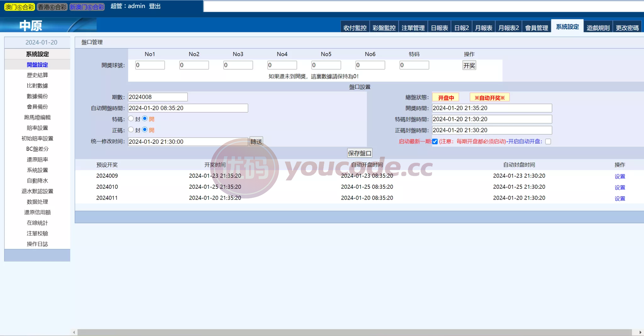Image resolution: width=644 pixels, height=336 pixels.
Task: Select the 特碼 開 radio button
Action: click(x=145, y=119)
